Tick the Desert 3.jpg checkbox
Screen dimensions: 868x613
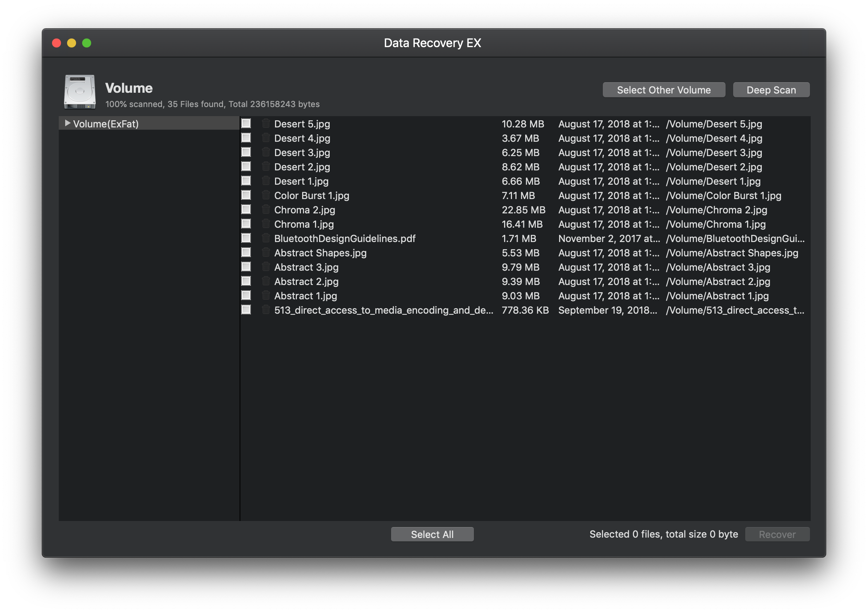tap(246, 152)
